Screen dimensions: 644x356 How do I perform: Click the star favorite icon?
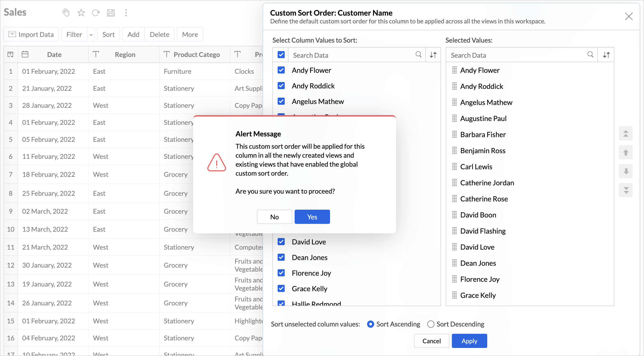point(81,13)
